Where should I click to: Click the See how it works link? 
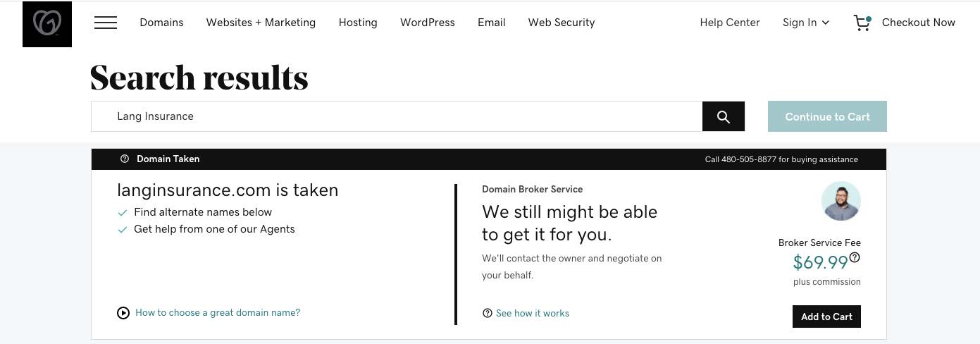[x=533, y=314]
